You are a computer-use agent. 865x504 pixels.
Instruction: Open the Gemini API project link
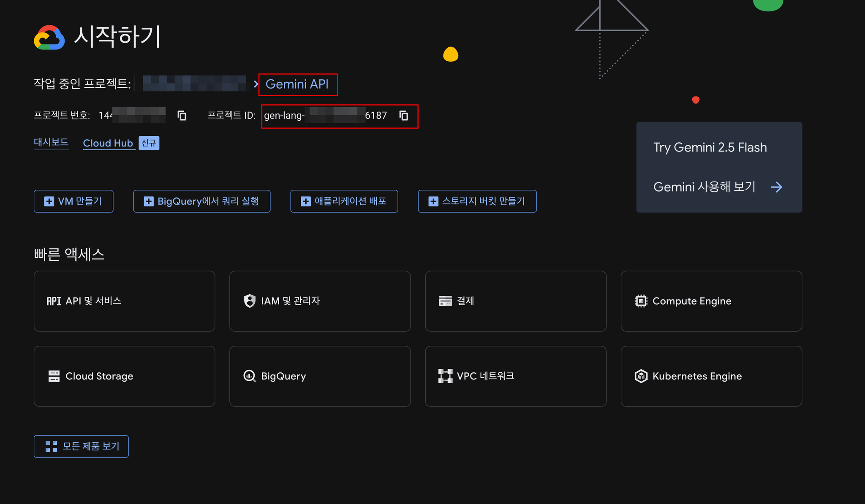(x=297, y=84)
